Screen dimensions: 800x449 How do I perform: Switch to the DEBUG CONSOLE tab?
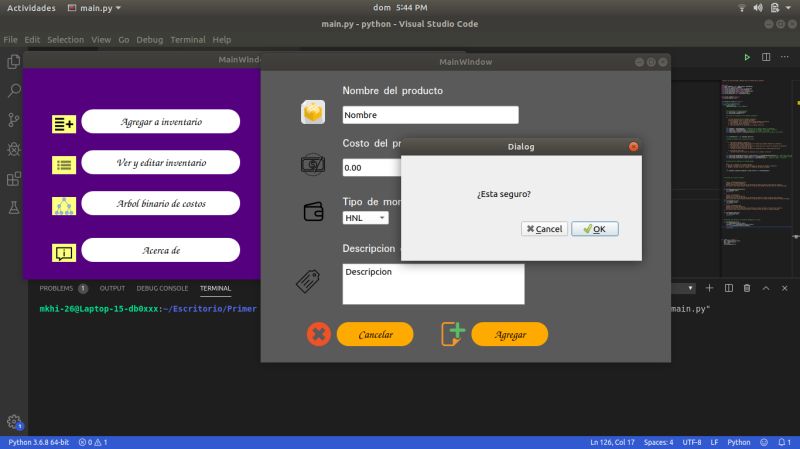coord(162,288)
